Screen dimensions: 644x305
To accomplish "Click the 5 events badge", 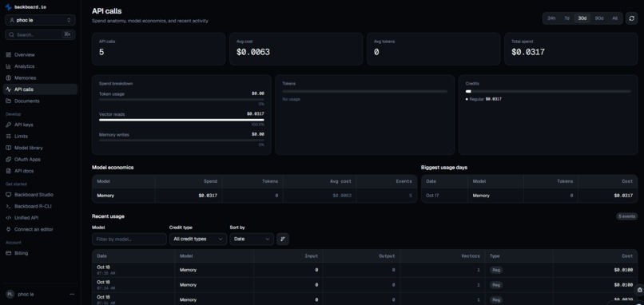I will pyautogui.click(x=626, y=216).
